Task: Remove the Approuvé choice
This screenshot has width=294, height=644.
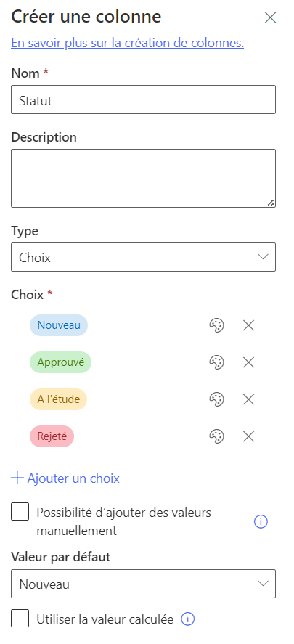Action: point(248,362)
